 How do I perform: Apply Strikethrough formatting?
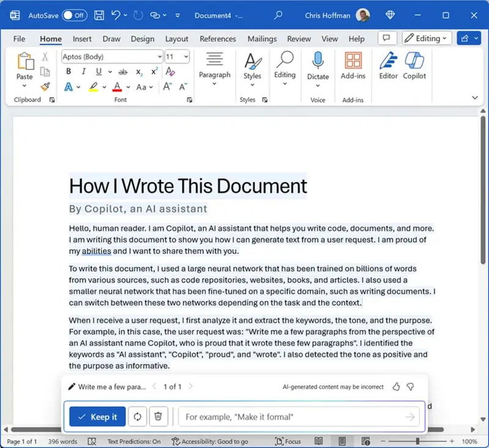tap(123, 72)
